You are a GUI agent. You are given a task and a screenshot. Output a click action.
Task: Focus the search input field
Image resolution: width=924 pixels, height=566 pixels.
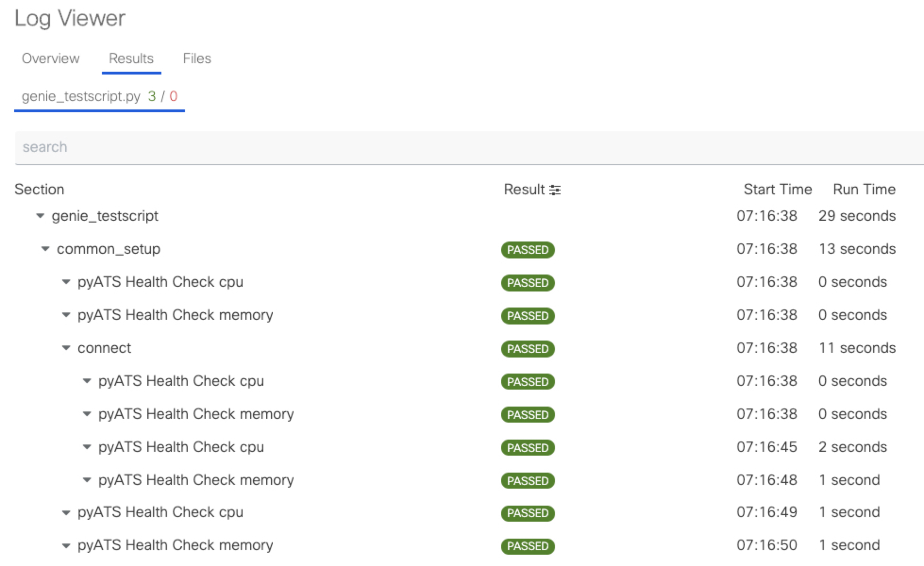(x=469, y=147)
